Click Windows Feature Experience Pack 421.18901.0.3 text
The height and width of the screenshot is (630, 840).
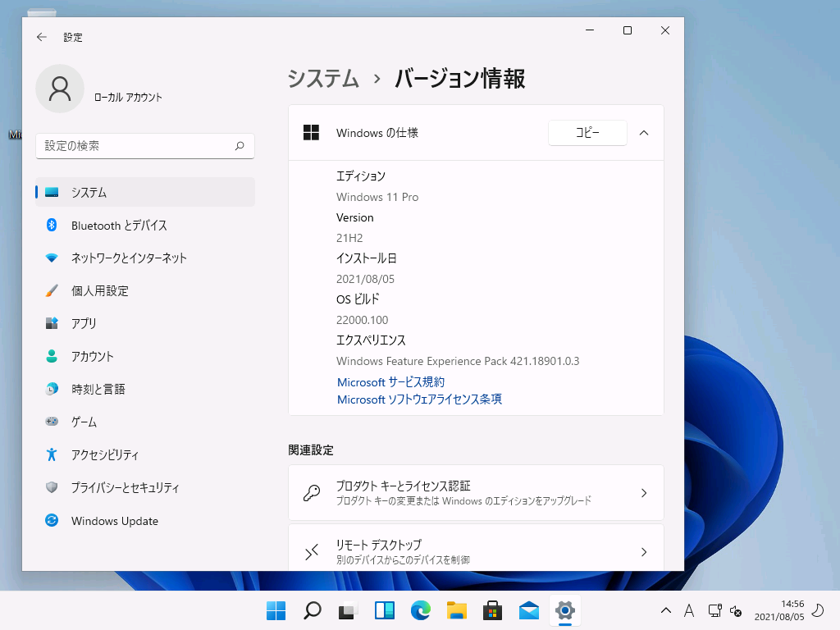458,361
